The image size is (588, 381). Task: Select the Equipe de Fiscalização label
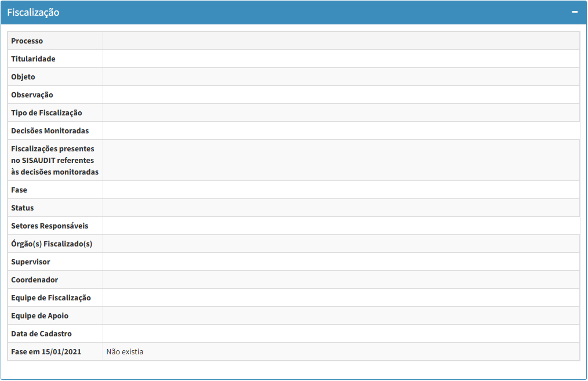[50, 297]
